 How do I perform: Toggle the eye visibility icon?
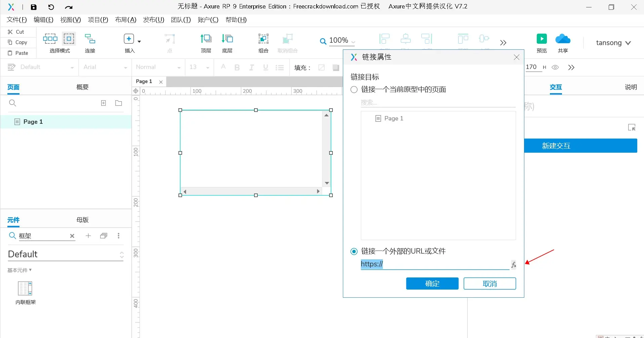click(x=555, y=67)
